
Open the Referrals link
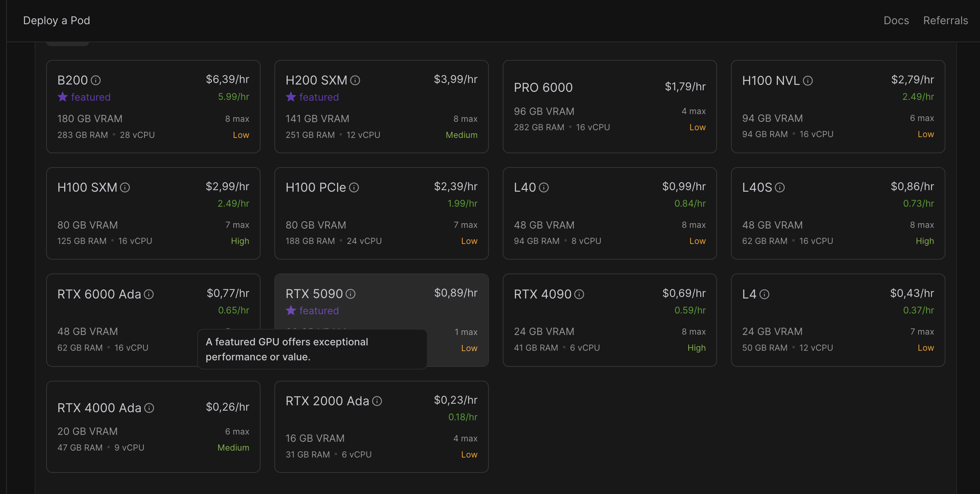coord(945,20)
